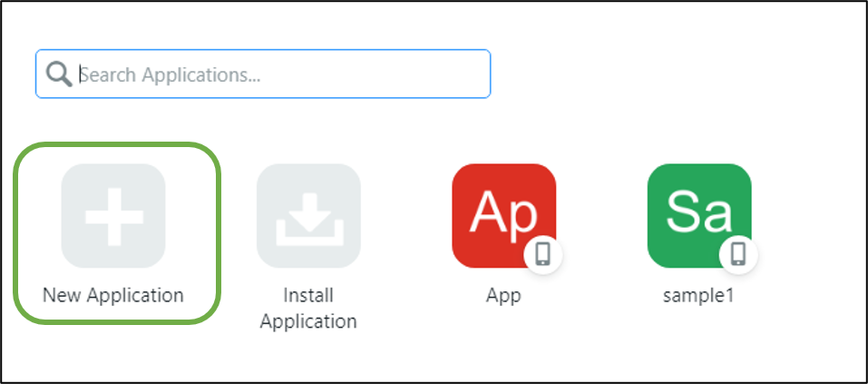Click the empty right side of search box
The height and width of the screenshot is (384, 868).
tap(376, 74)
